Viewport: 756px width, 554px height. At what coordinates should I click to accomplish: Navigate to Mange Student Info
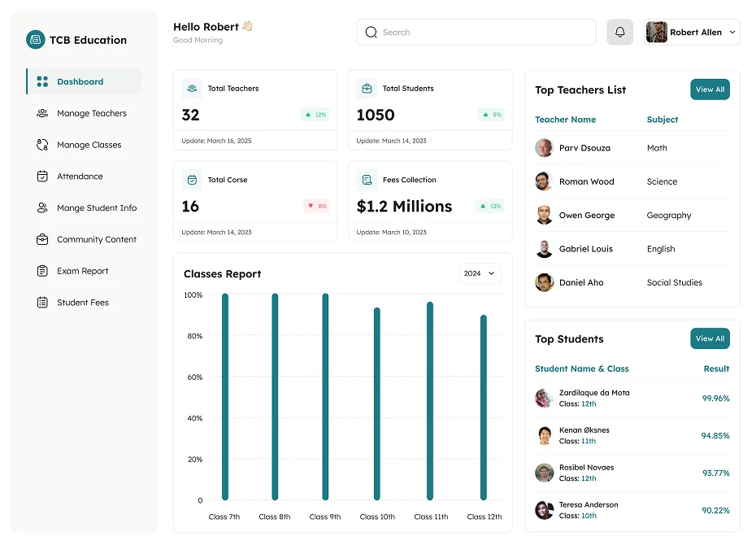(42, 207)
